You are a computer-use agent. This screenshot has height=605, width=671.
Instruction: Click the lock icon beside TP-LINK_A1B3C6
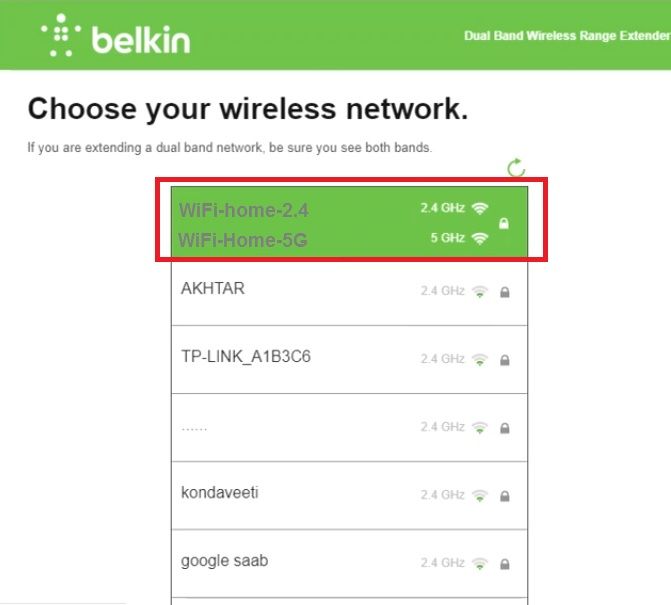pyautogui.click(x=505, y=360)
